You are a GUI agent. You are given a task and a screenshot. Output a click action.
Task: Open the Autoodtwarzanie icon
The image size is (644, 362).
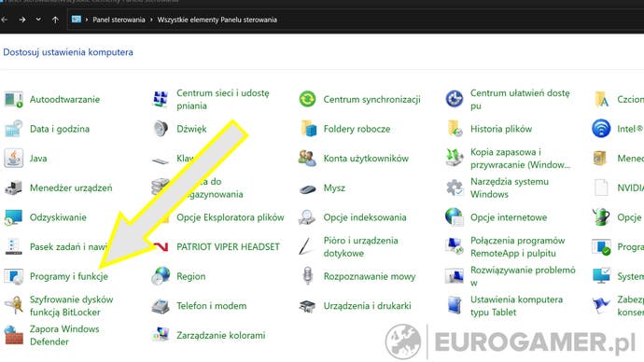pos(14,99)
